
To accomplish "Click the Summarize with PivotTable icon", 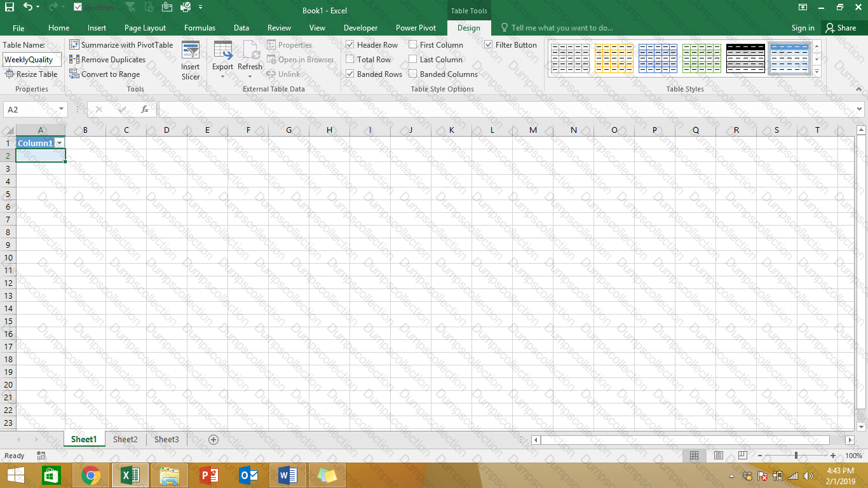I will 74,45.
